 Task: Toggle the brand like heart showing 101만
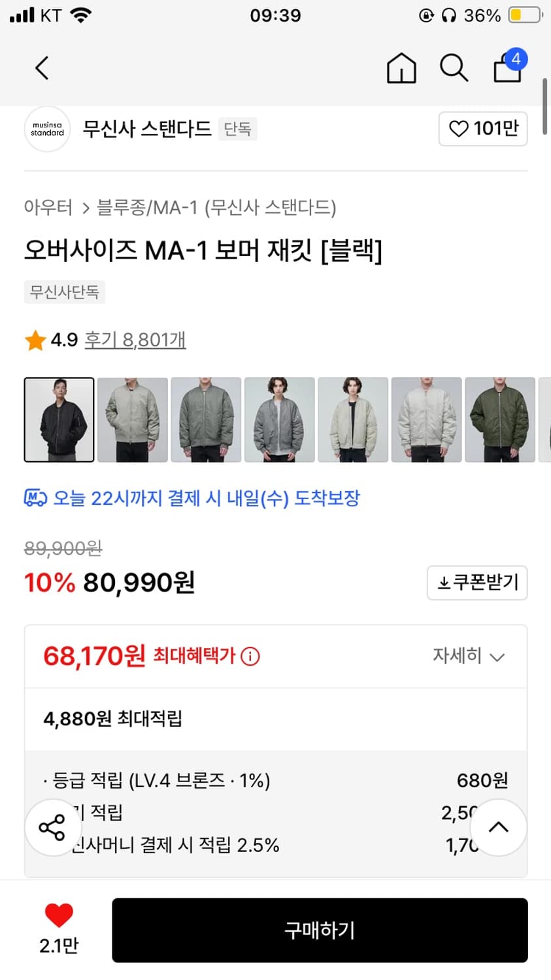tap(483, 129)
